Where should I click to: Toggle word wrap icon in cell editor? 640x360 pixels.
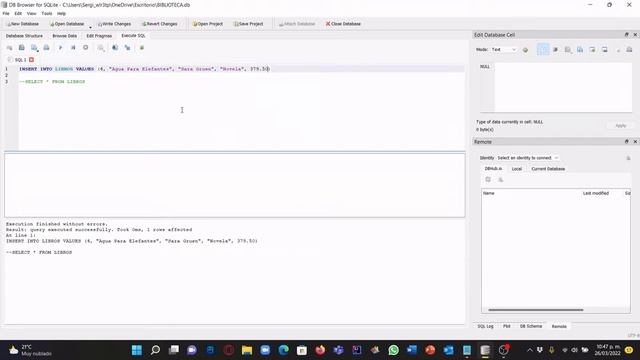coord(543,50)
